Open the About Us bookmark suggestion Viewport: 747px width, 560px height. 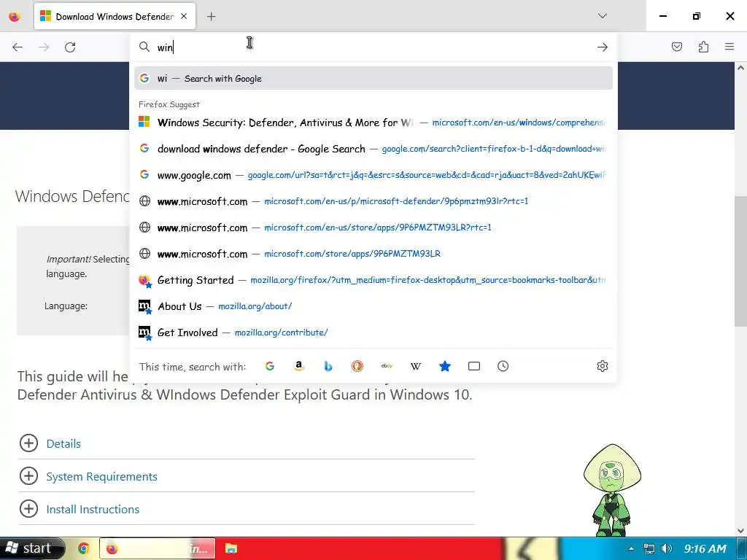pyautogui.click(x=373, y=306)
